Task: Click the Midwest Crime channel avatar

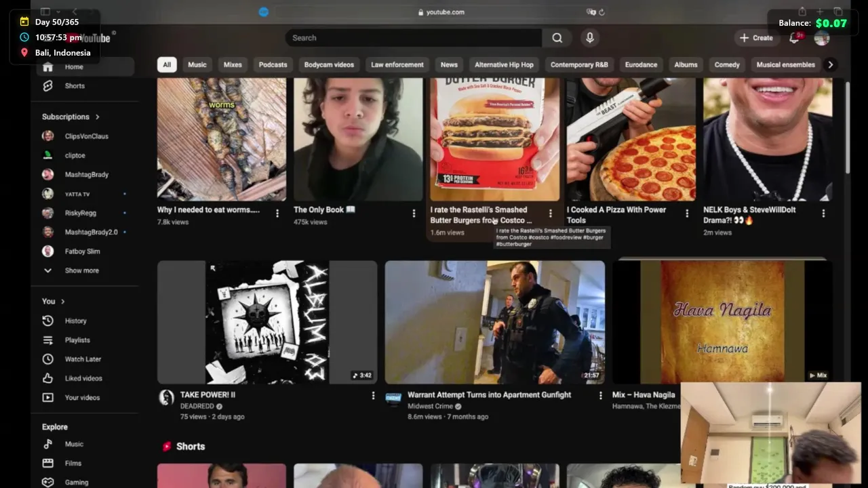Action: (393, 397)
